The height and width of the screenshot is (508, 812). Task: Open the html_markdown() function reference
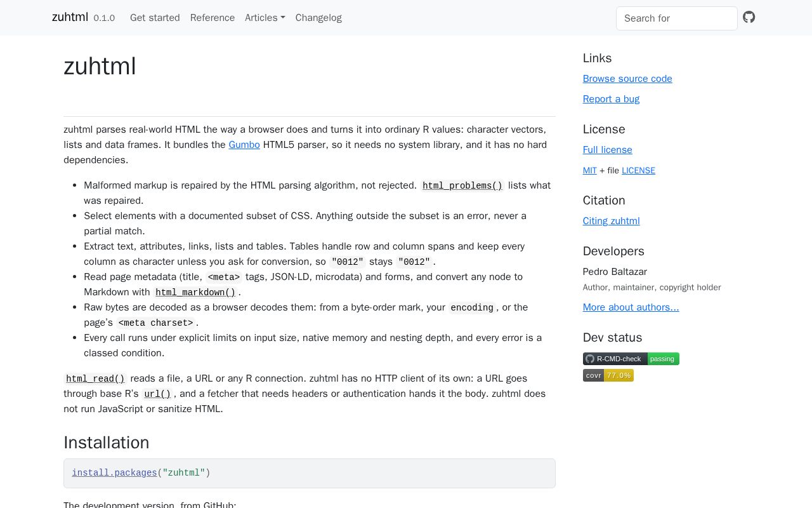click(195, 292)
